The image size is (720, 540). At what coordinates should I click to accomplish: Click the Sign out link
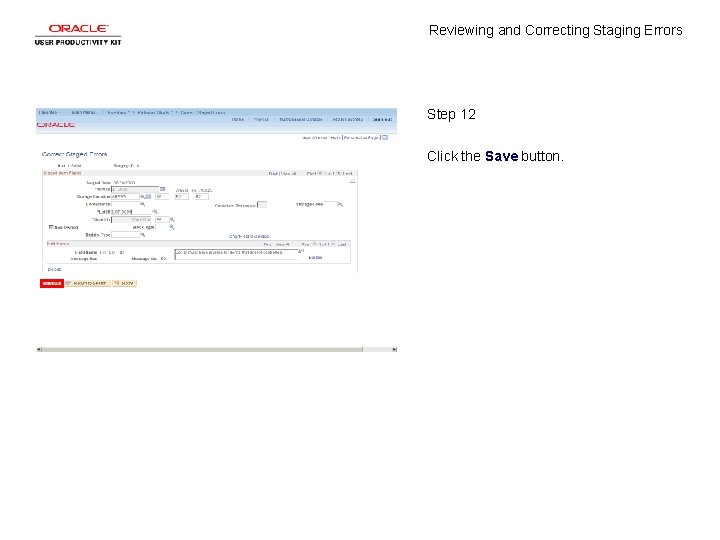point(382,119)
